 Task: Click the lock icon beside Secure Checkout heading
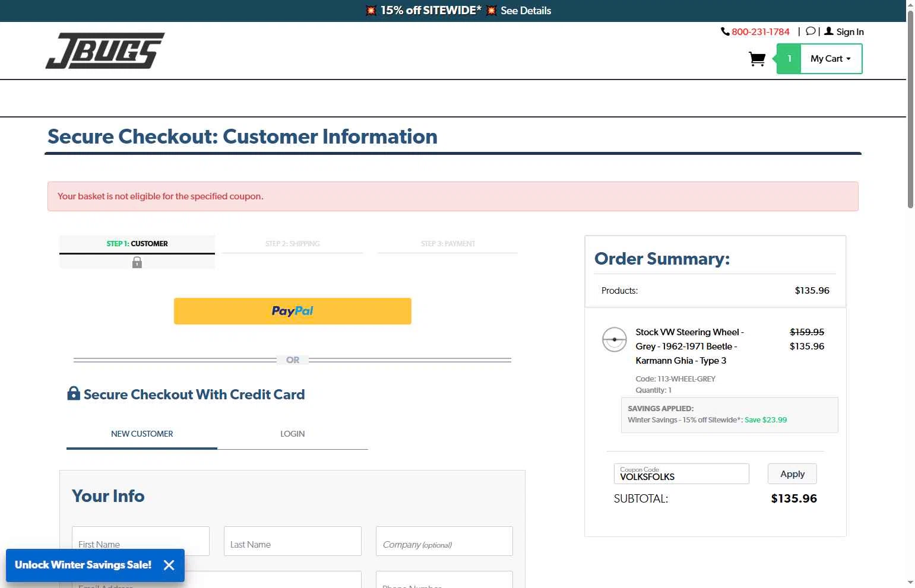[x=74, y=393]
